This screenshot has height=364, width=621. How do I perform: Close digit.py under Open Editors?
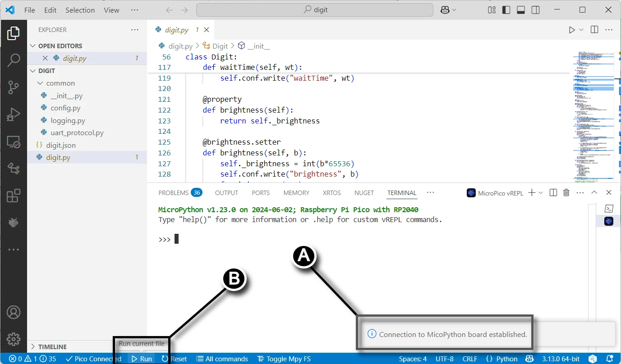click(45, 58)
